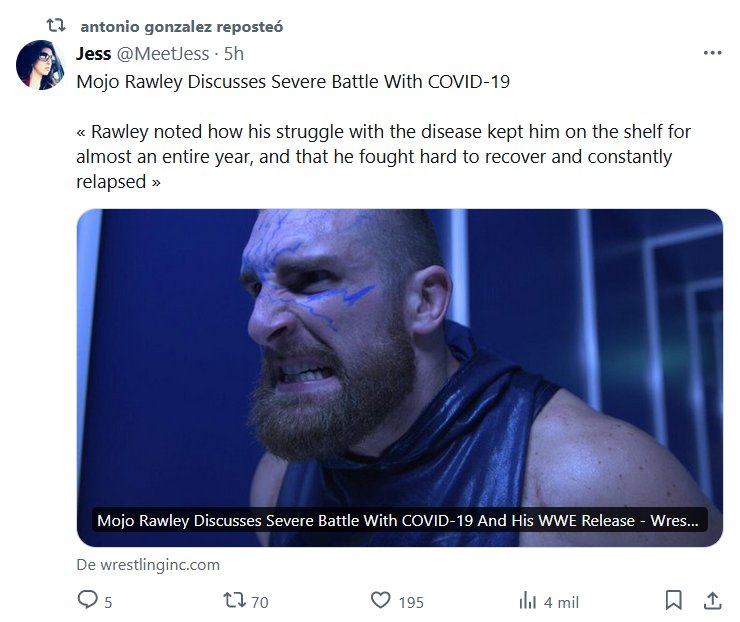Visit the De wrestlinginc.com source link
Viewport: 740px width, 622px height.
pos(148,564)
